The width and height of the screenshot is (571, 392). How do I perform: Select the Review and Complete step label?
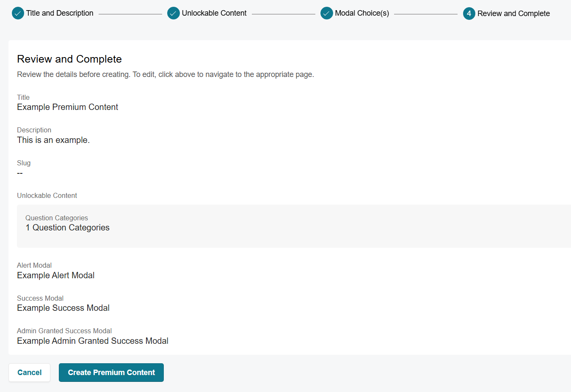pos(513,14)
